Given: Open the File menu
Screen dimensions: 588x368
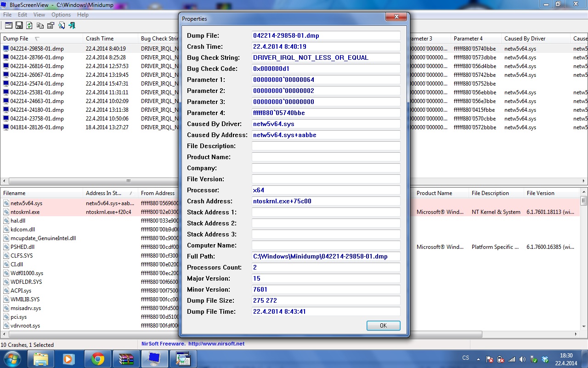Looking at the screenshot, I should (7, 15).
